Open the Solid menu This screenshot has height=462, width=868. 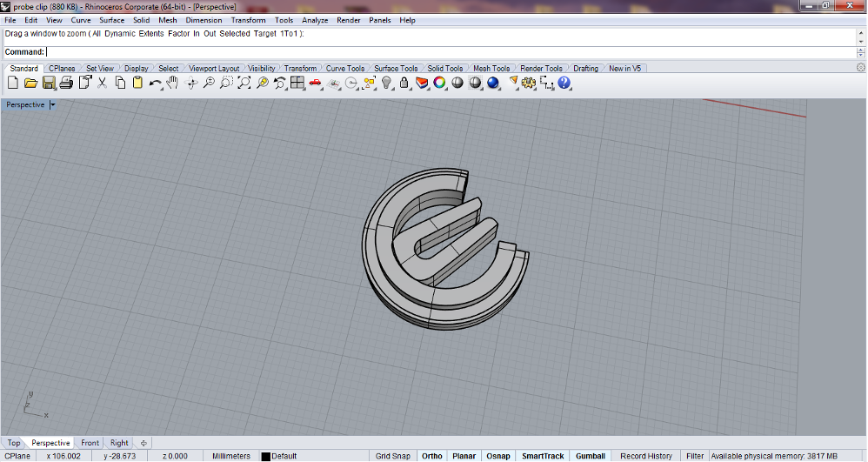tap(141, 20)
